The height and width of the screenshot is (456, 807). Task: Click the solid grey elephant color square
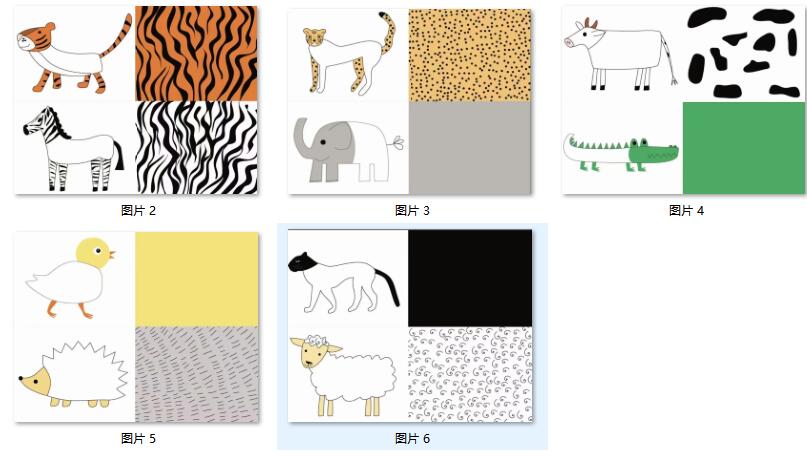click(470, 148)
